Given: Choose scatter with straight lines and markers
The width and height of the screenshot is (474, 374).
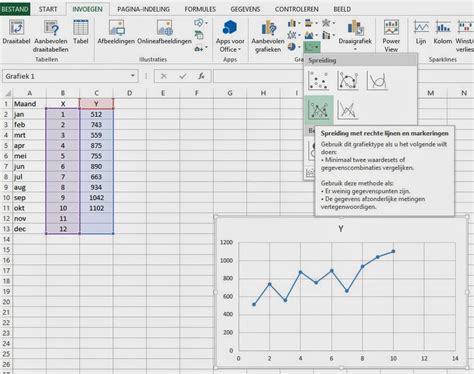Looking at the screenshot, I should 318,110.
